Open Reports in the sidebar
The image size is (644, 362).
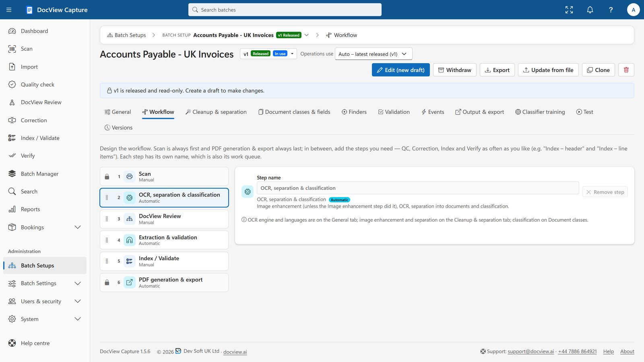(x=45, y=209)
